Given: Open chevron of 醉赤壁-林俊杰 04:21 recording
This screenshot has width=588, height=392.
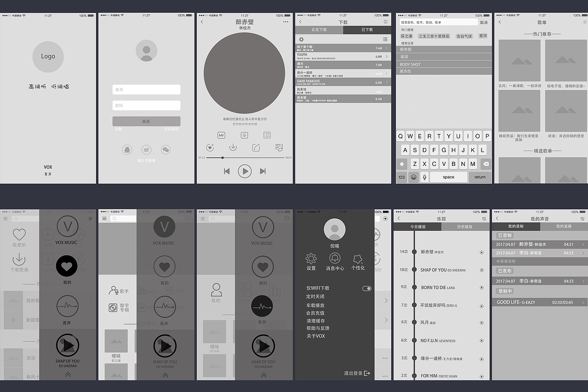Looking at the screenshot, I should click(583, 244).
